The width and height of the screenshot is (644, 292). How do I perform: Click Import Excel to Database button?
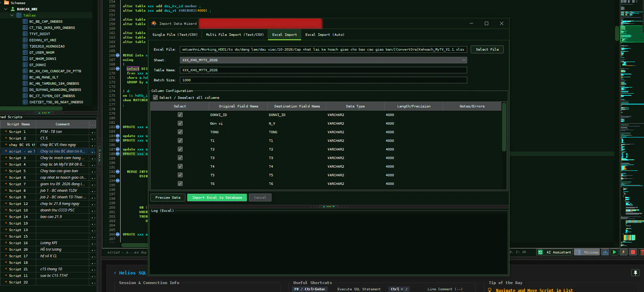(x=217, y=197)
